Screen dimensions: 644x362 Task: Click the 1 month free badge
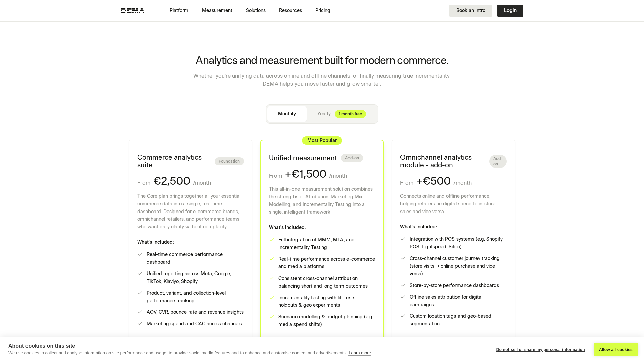(350, 114)
